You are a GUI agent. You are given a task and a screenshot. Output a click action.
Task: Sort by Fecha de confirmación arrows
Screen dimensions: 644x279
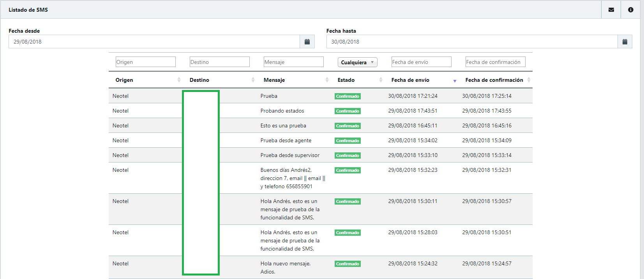(529, 80)
